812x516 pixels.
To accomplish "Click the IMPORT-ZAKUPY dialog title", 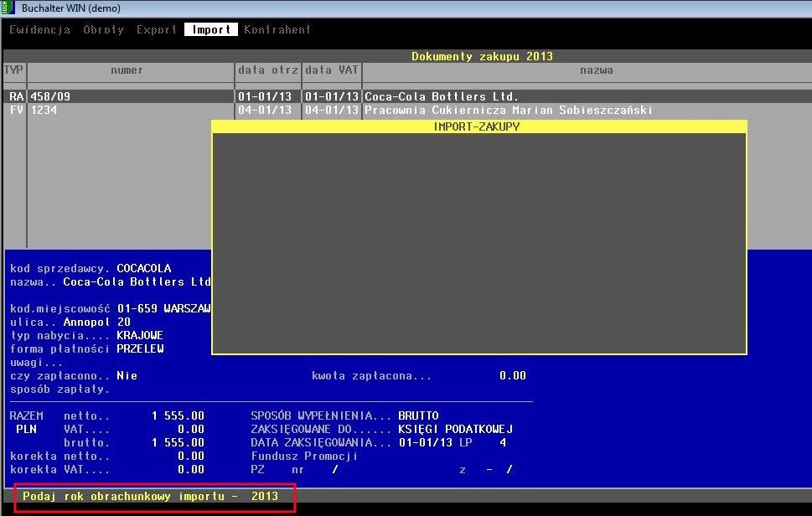I will (x=477, y=126).
